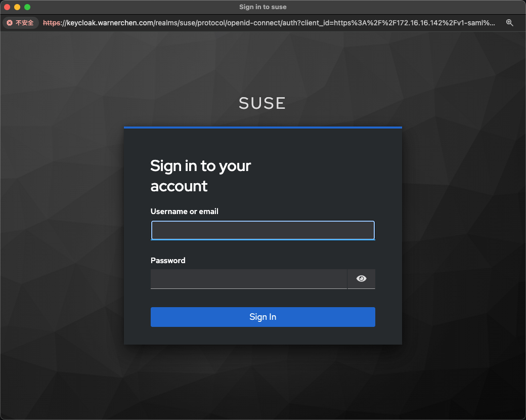Viewport: 526px width, 420px height.
Task: Toggle password visibility with the eye icon
Action: pos(361,279)
